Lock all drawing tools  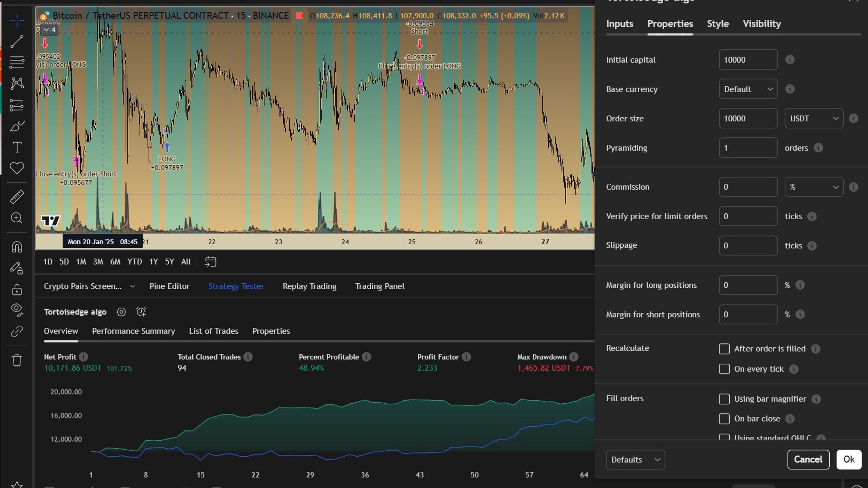[x=17, y=289]
